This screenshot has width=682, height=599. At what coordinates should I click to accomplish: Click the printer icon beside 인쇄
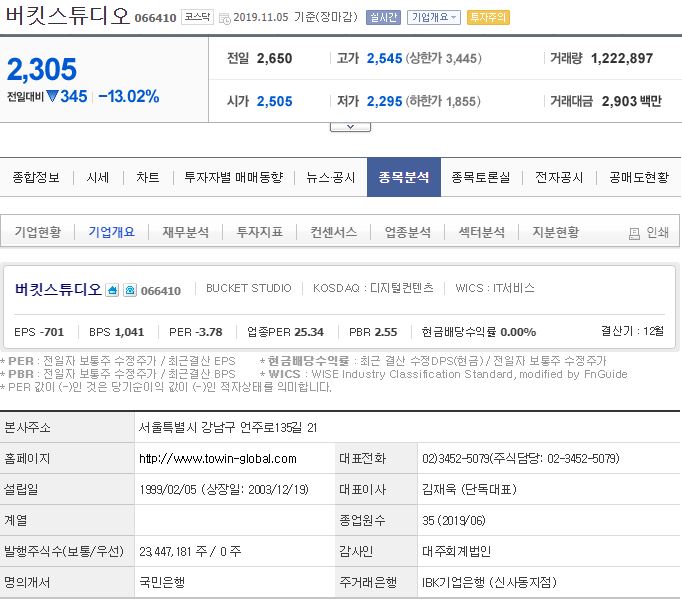(x=634, y=234)
